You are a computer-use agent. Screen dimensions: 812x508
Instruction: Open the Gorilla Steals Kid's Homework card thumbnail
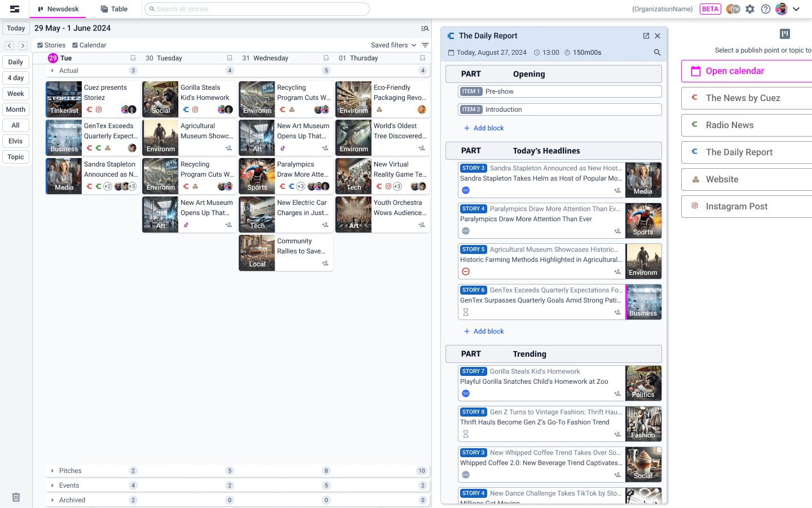[160, 99]
